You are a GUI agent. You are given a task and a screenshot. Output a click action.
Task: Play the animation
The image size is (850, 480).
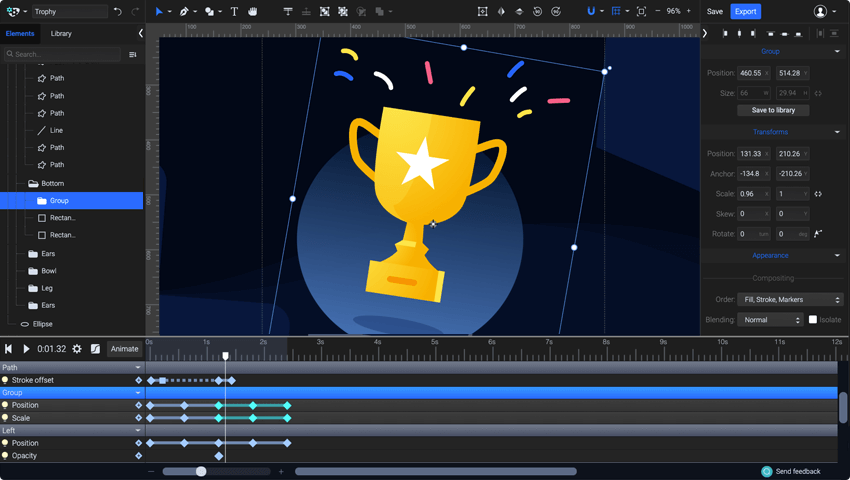click(x=26, y=349)
